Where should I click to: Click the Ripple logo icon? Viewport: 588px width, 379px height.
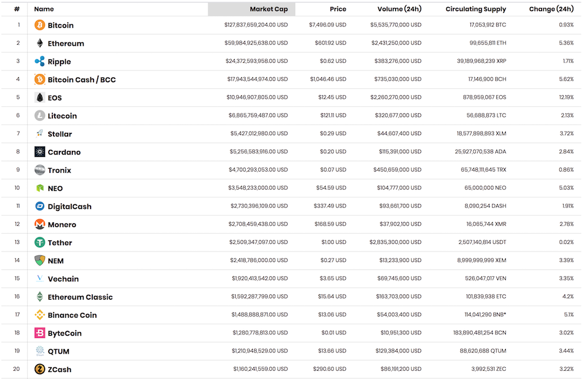point(40,61)
